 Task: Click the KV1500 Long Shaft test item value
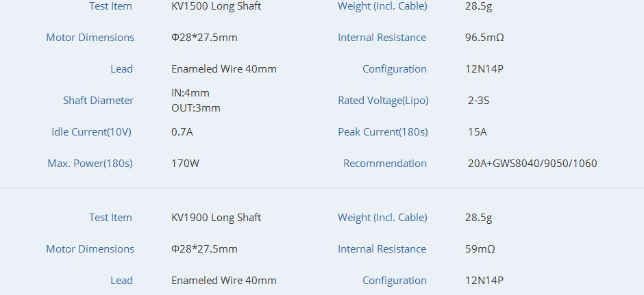tap(216, 6)
